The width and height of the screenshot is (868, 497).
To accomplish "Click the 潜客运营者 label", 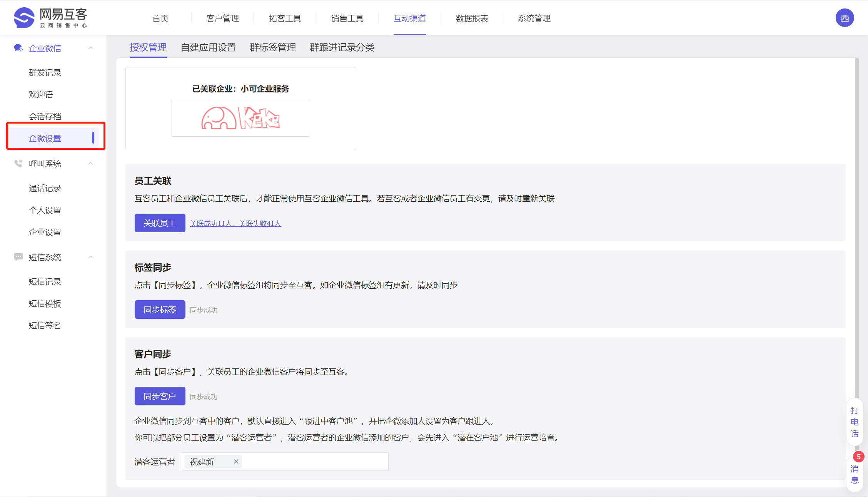I will click(155, 462).
